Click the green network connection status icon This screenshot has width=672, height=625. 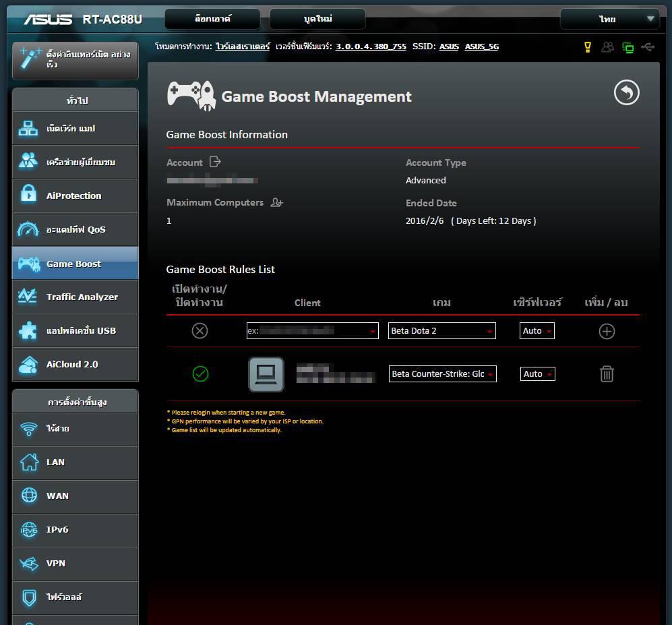pyautogui.click(x=628, y=47)
